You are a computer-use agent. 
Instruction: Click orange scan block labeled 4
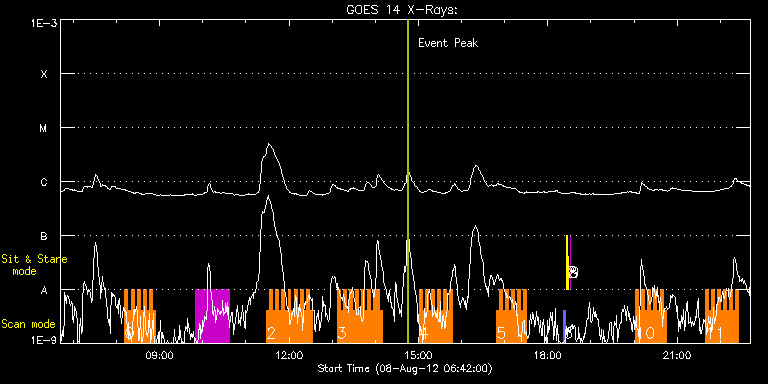436,316
